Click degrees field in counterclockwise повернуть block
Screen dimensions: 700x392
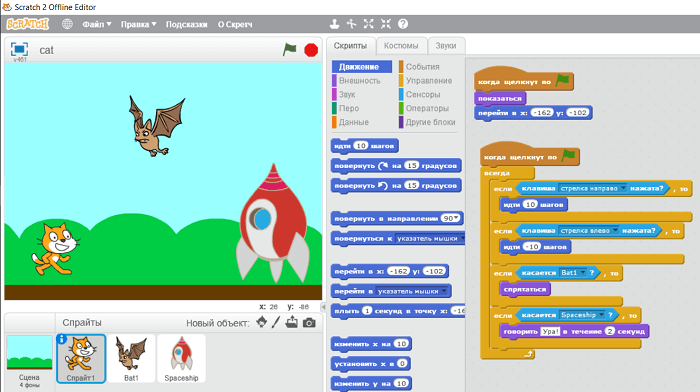coord(412,185)
